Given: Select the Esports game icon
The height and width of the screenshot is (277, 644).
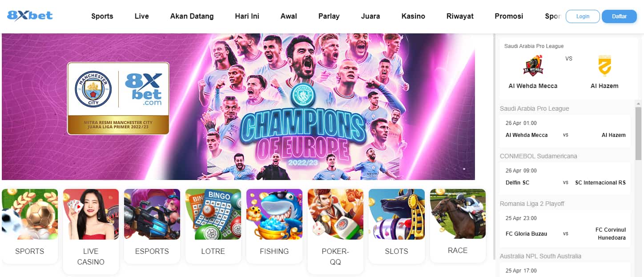Looking at the screenshot, I should [x=152, y=214].
